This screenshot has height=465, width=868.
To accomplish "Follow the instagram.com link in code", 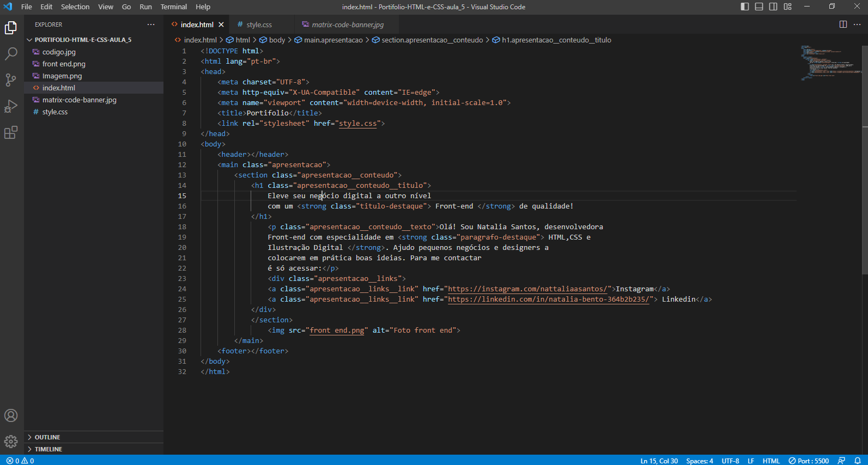I will coord(527,289).
